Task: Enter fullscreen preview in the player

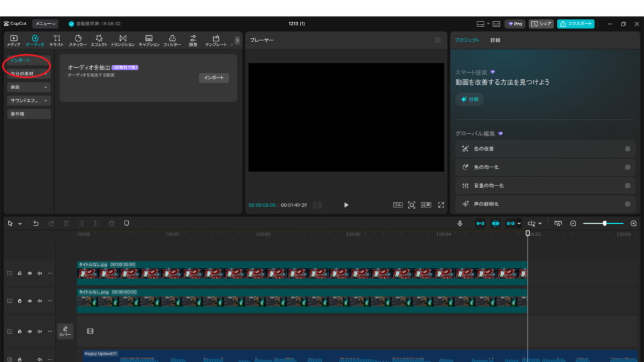Action: (x=441, y=205)
